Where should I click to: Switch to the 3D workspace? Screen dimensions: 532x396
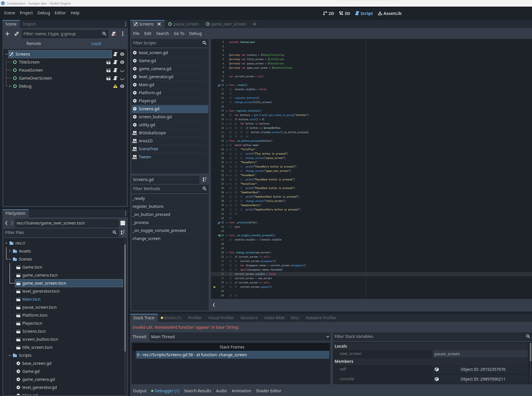345,13
